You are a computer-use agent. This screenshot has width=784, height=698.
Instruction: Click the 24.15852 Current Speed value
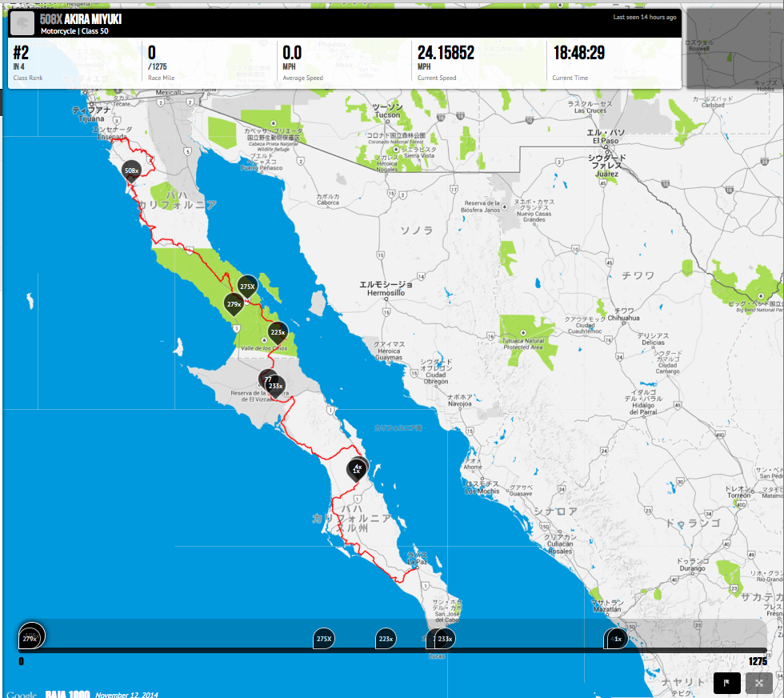446,53
